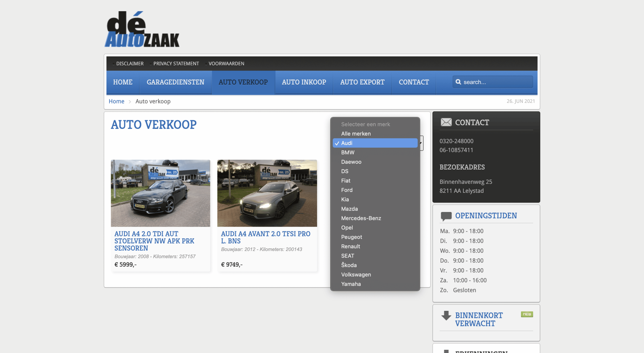The image size is (644, 353).
Task: Choose SEAT from the brand list
Action: point(375,256)
